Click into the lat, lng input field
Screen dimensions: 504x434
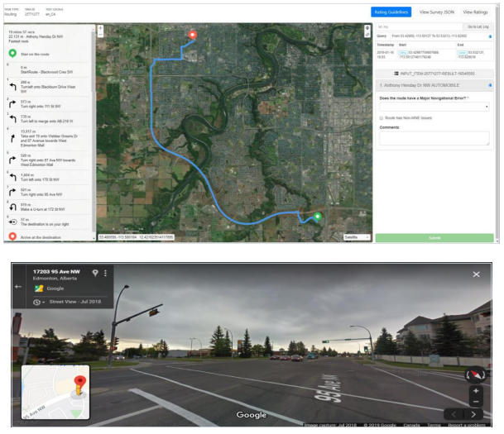[x=419, y=26]
